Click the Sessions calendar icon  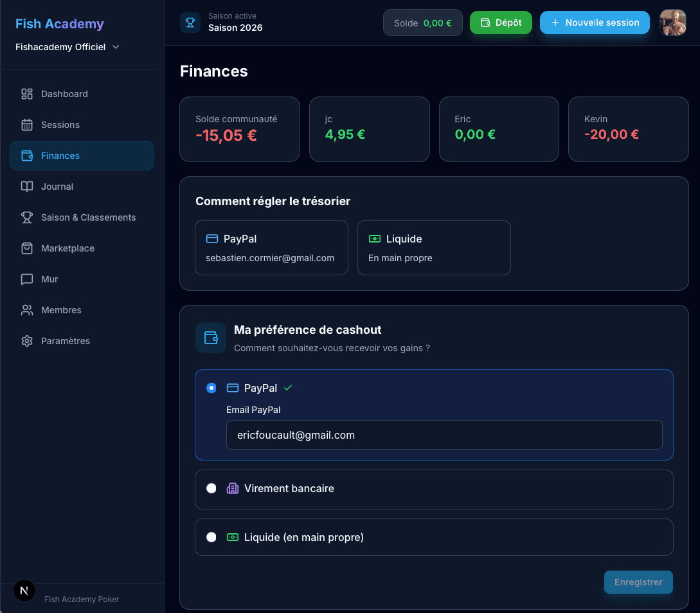pos(26,125)
